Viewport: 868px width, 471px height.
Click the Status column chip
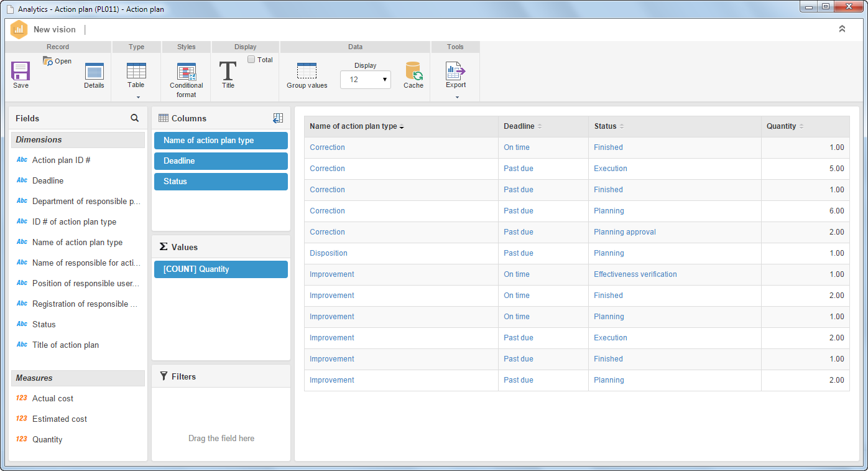221,182
